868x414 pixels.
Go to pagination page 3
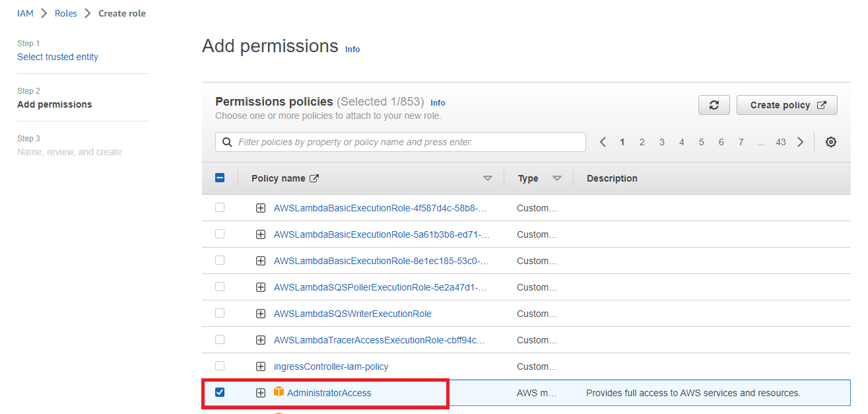coord(661,142)
